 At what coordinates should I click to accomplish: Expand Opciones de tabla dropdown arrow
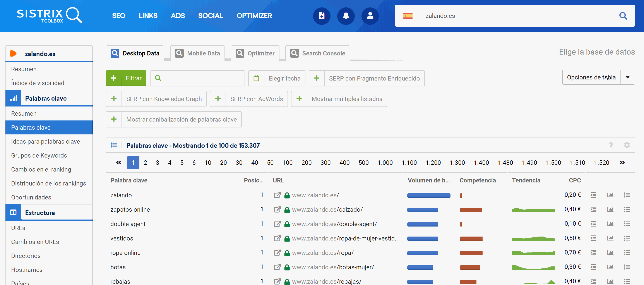pos(627,77)
